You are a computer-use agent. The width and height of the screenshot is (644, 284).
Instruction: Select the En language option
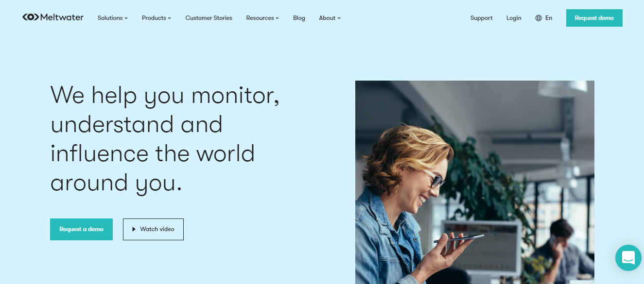pos(549,18)
